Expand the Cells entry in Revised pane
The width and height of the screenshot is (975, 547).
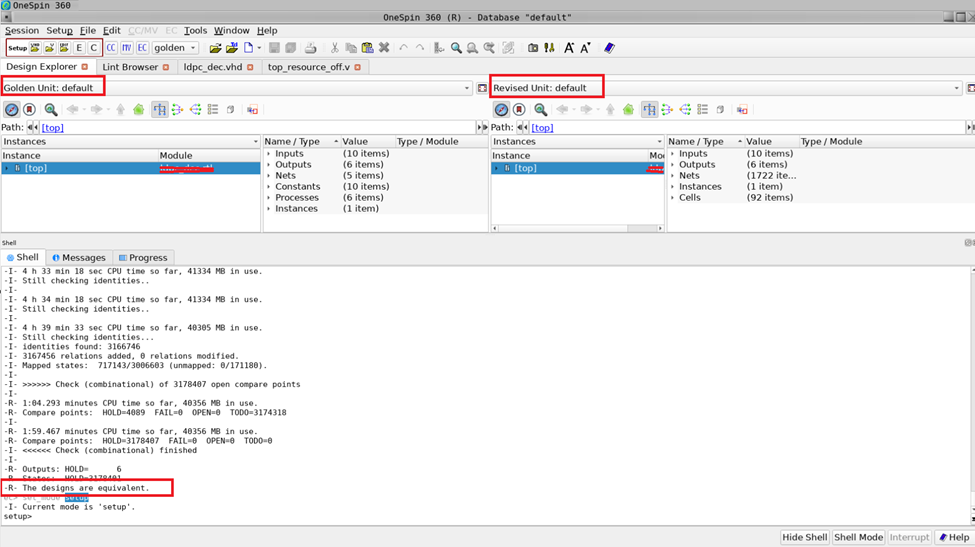[673, 198]
